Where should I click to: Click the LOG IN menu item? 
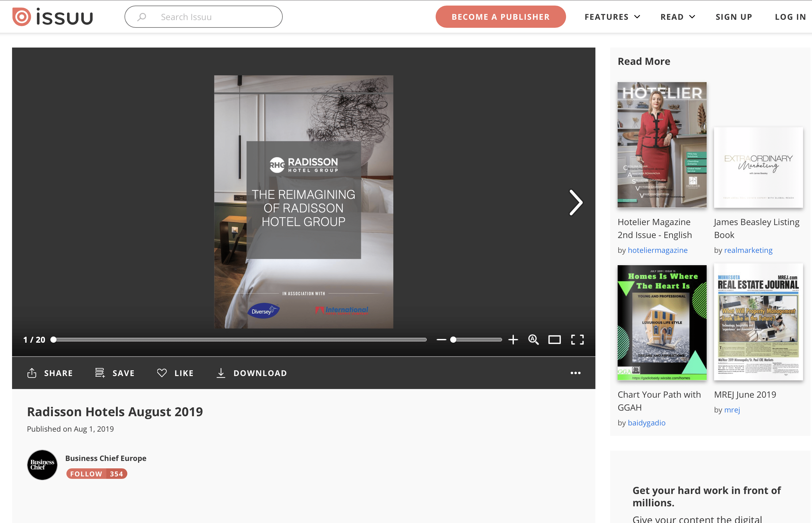pos(789,17)
